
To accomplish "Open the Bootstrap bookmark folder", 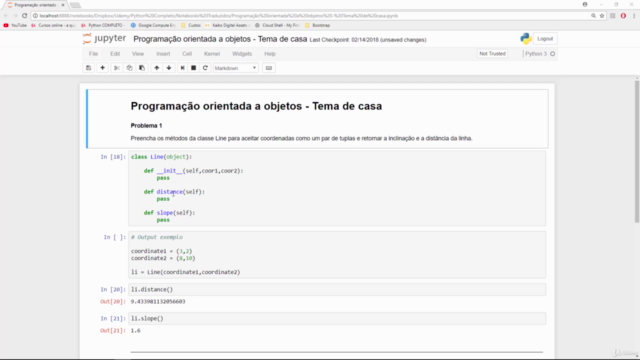I will click(318, 25).
